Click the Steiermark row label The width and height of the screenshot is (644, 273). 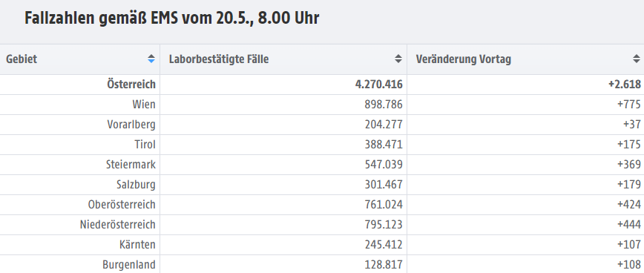point(131,165)
